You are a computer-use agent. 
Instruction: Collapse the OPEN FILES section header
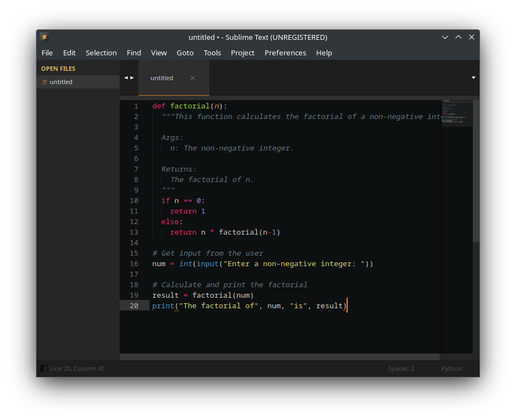coord(58,68)
